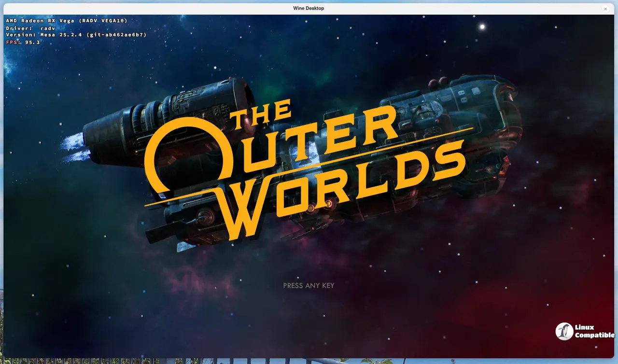Click the Linux Compatible watermark text

[x=594, y=331]
